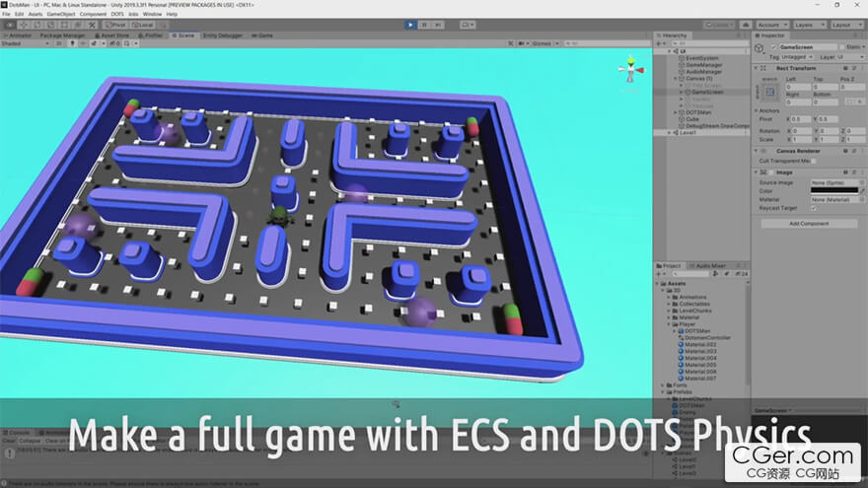
Task: Open Canvas Renderer help icon
Action: 845,151
